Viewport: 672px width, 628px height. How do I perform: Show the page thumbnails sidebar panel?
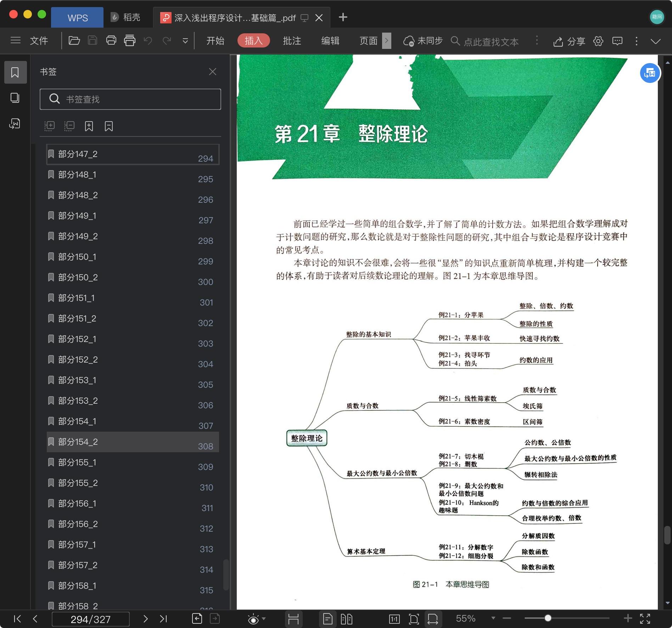pyautogui.click(x=15, y=98)
